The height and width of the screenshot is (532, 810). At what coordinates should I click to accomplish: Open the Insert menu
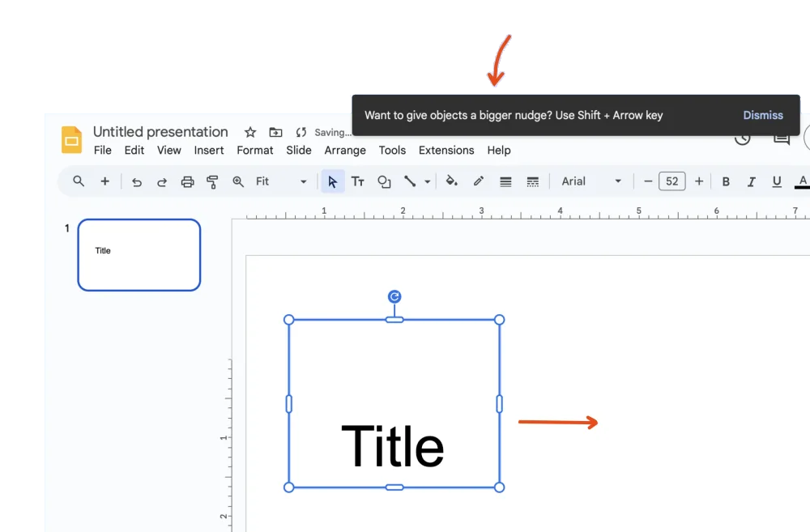click(x=209, y=151)
